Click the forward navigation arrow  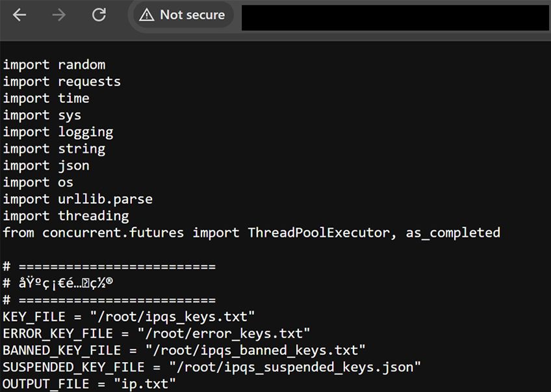pyautogui.click(x=58, y=15)
